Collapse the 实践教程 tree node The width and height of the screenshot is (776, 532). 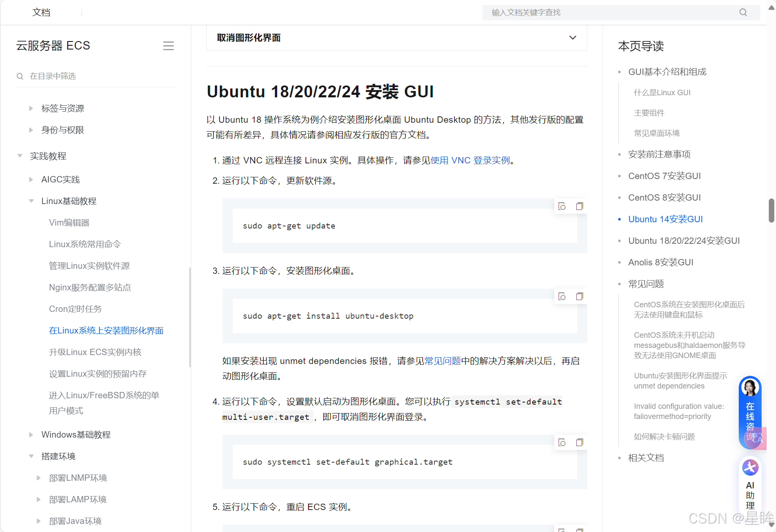[20, 156]
